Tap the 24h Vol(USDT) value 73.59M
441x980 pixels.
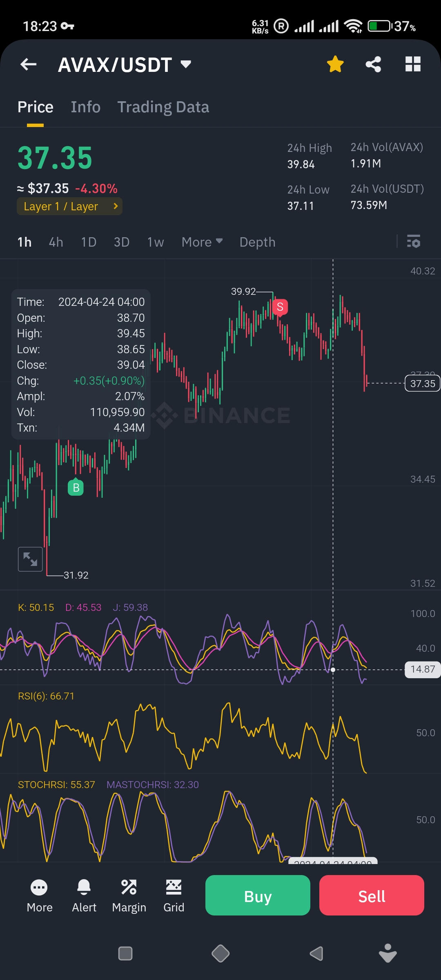(x=369, y=205)
